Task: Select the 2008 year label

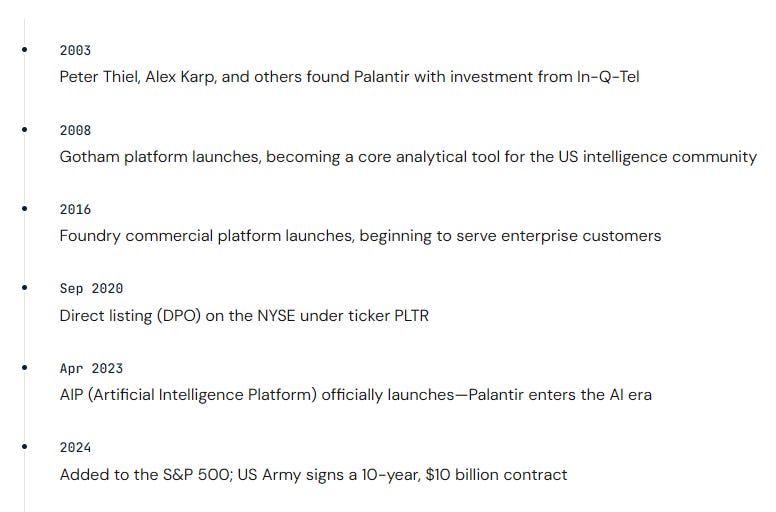Action: pos(75,130)
